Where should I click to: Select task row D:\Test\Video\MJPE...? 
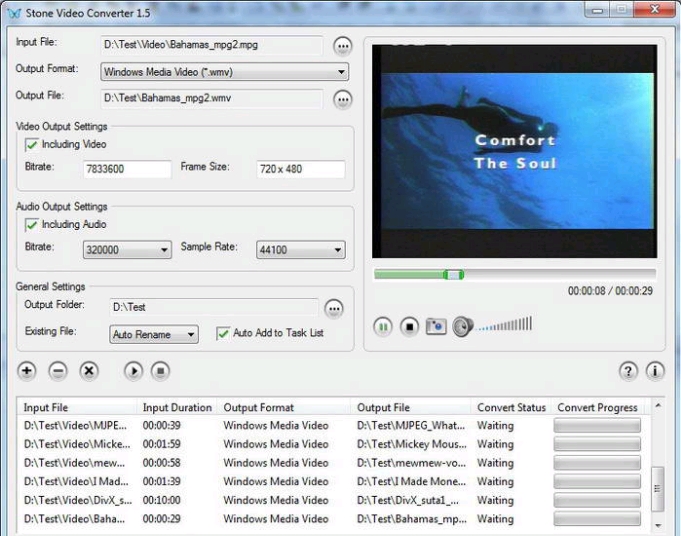(334, 426)
